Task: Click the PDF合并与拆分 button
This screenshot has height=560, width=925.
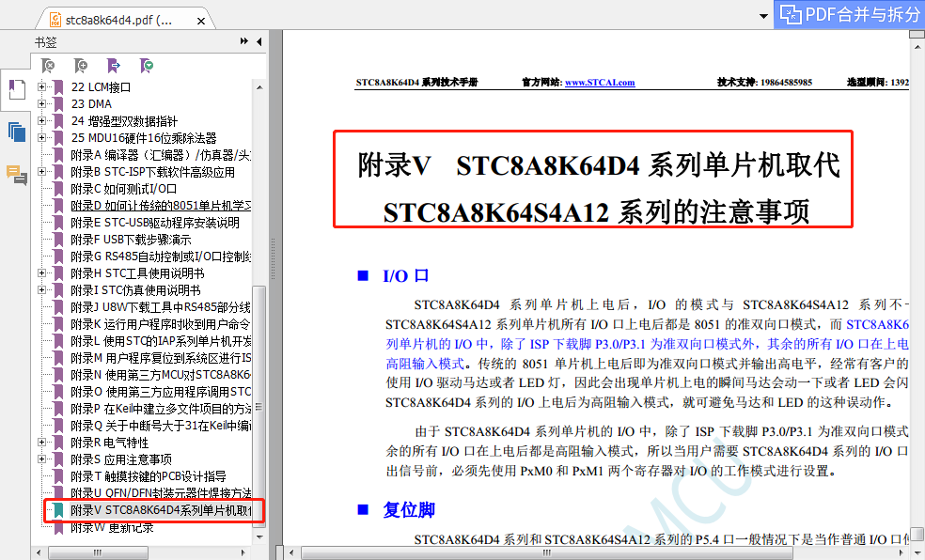Action: pos(850,14)
